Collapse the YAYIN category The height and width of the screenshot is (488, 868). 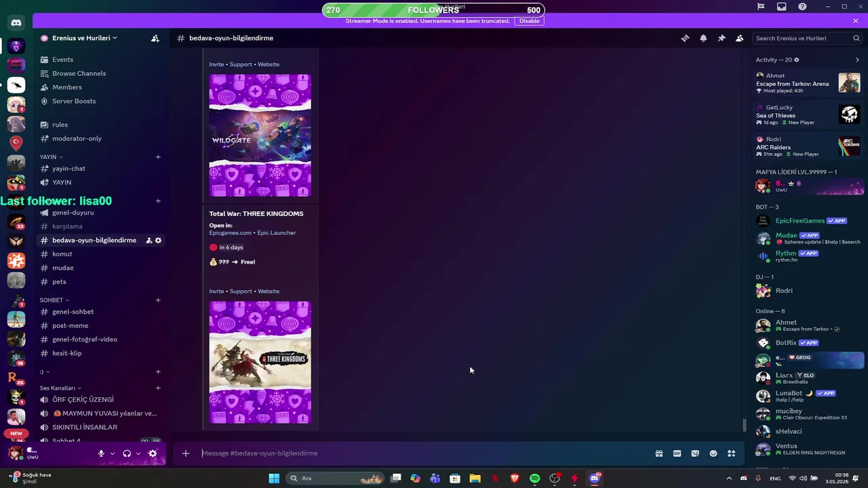point(51,157)
